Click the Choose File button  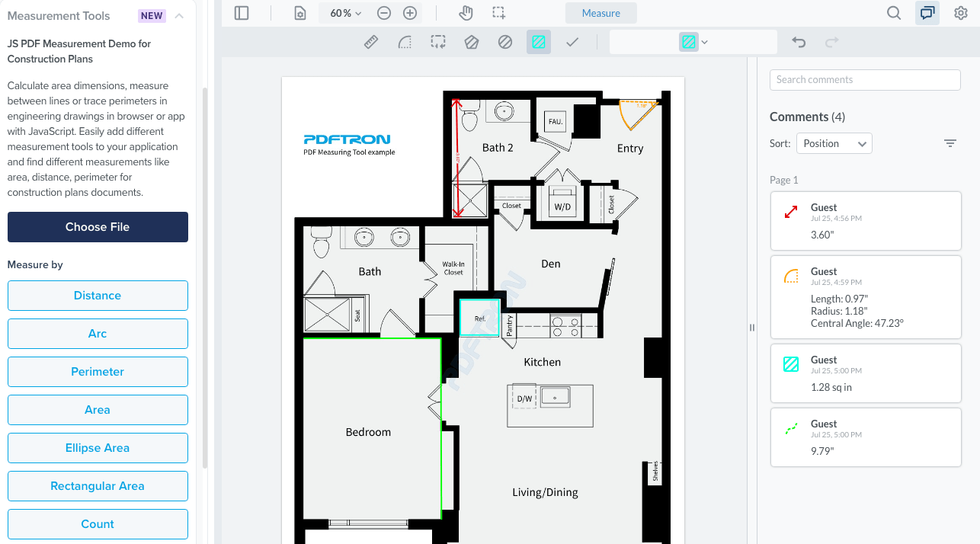(98, 227)
